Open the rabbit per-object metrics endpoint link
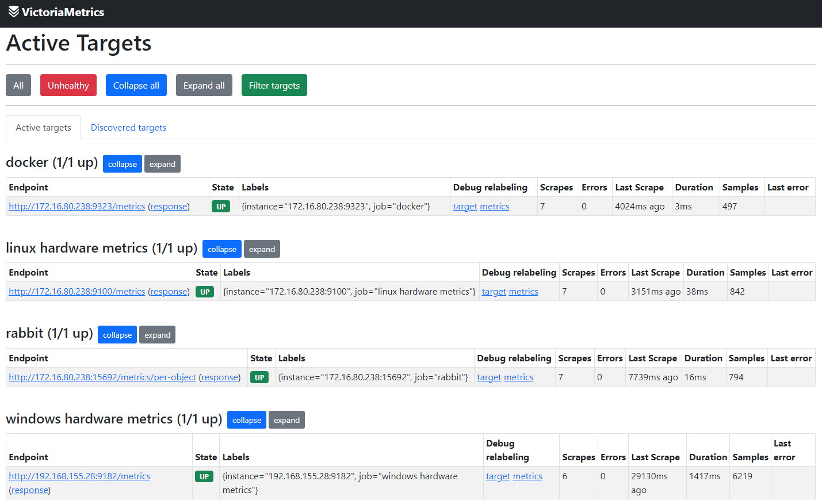 coord(102,377)
